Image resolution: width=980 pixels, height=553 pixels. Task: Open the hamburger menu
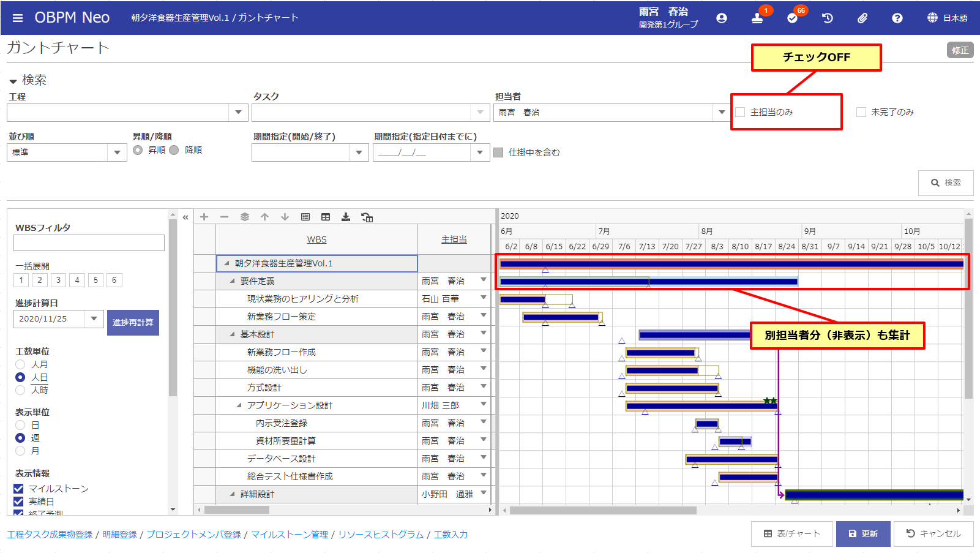(x=18, y=18)
